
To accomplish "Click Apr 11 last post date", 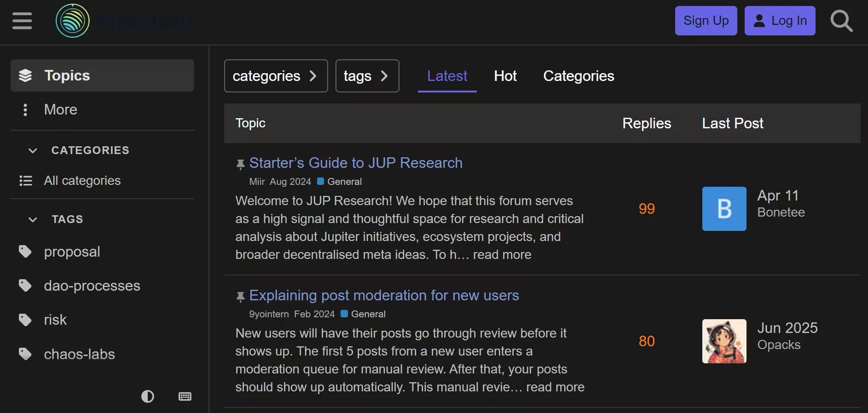I will [x=778, y=195].
